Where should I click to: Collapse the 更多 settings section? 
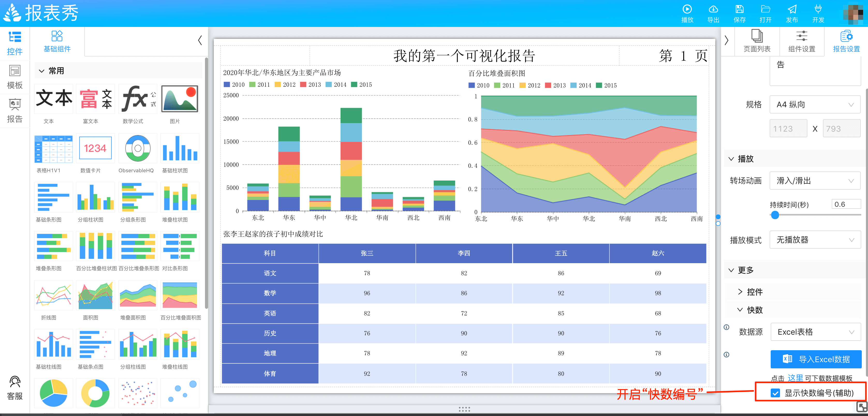pyautogui.click(x=731, y=270)
